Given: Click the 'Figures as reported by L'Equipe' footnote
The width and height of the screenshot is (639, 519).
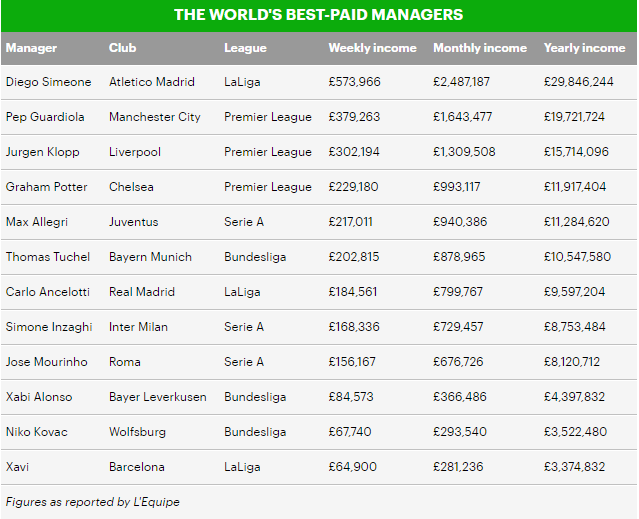Looking at the screenshot, I should tap(92, 502).
